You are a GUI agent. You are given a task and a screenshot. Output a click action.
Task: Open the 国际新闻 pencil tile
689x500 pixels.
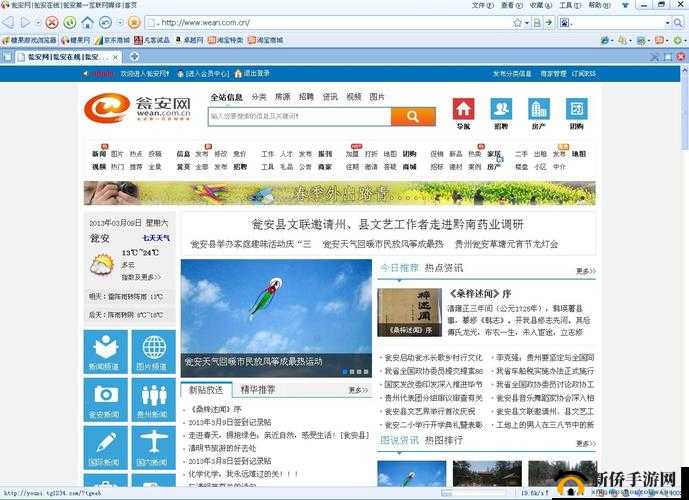(x=105, y=448)
